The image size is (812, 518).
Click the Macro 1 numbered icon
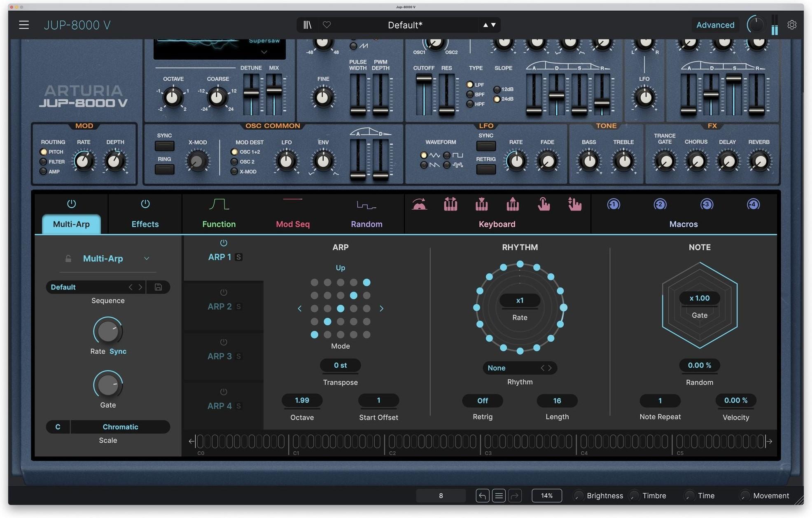click(x=613, y=204)
